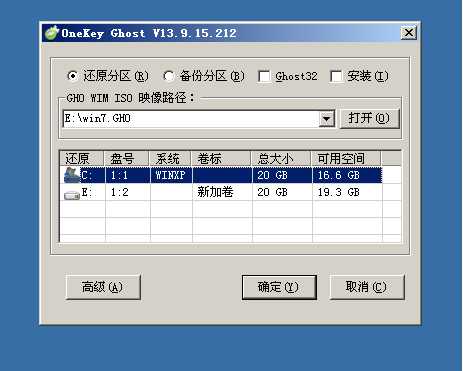Screen dimensions: 463x371
Task: Click the OneKey Ghost app icon in title bar
Action: 52,33
